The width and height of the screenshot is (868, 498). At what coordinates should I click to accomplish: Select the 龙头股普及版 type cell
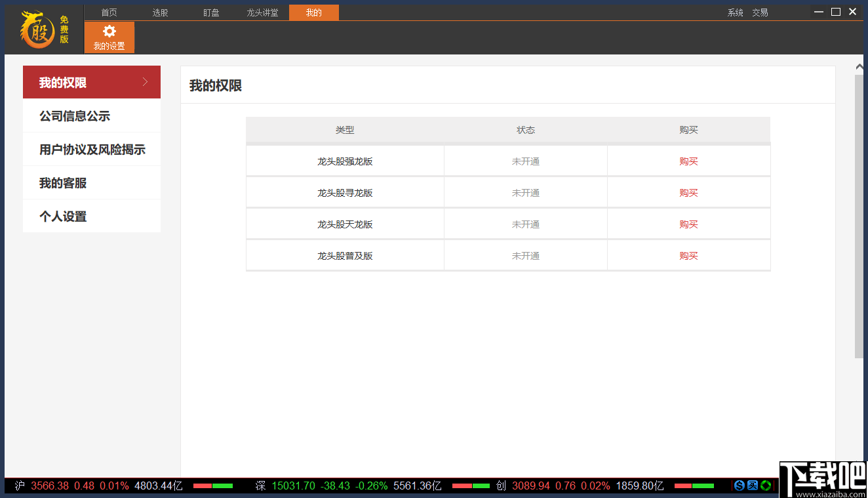tap(345, 256)
